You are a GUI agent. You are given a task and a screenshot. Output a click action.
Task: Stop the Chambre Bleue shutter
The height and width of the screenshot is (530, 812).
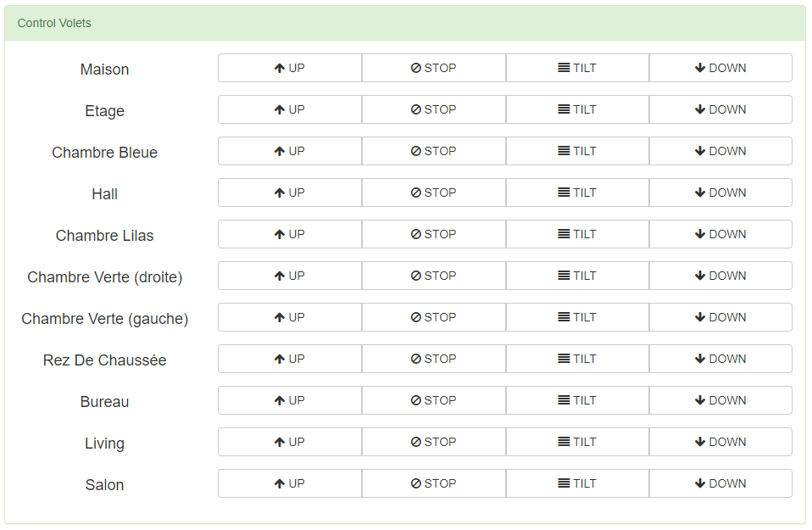click(x=433, y=151)
